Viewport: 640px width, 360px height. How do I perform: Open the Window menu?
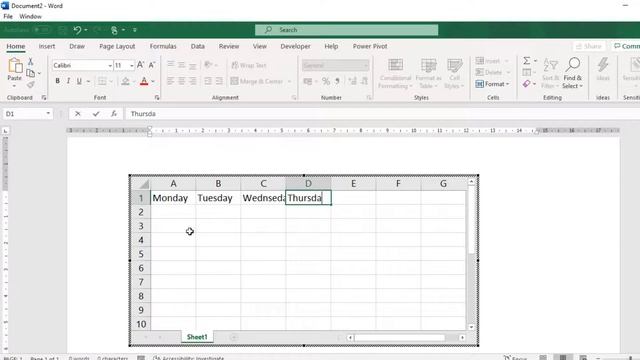tap(30, 16)
